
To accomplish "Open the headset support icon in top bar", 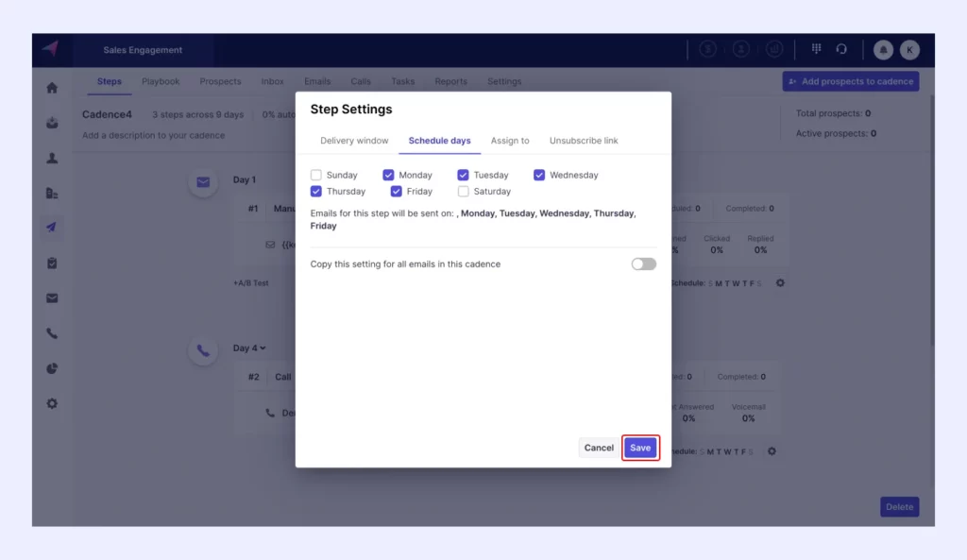I will [840, 49].
